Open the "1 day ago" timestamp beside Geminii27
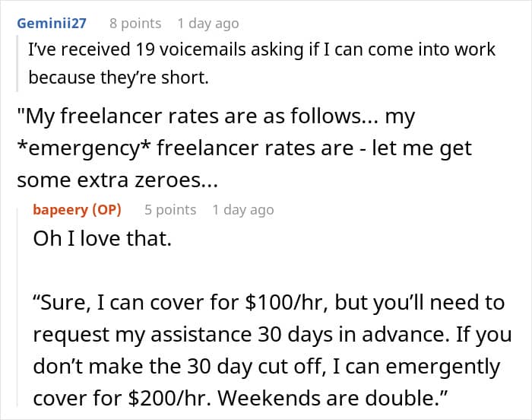The image size is (532, 420). coord(207,23)
